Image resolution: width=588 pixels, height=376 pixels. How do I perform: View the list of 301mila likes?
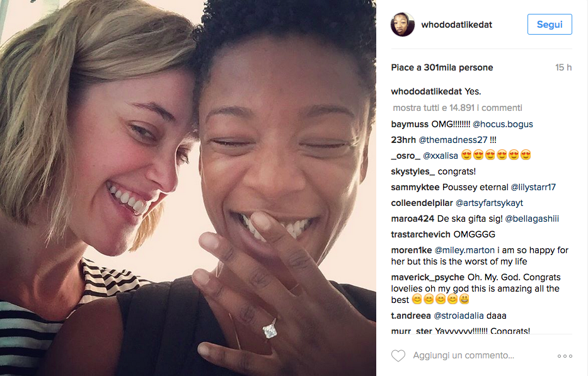[442, 67]
